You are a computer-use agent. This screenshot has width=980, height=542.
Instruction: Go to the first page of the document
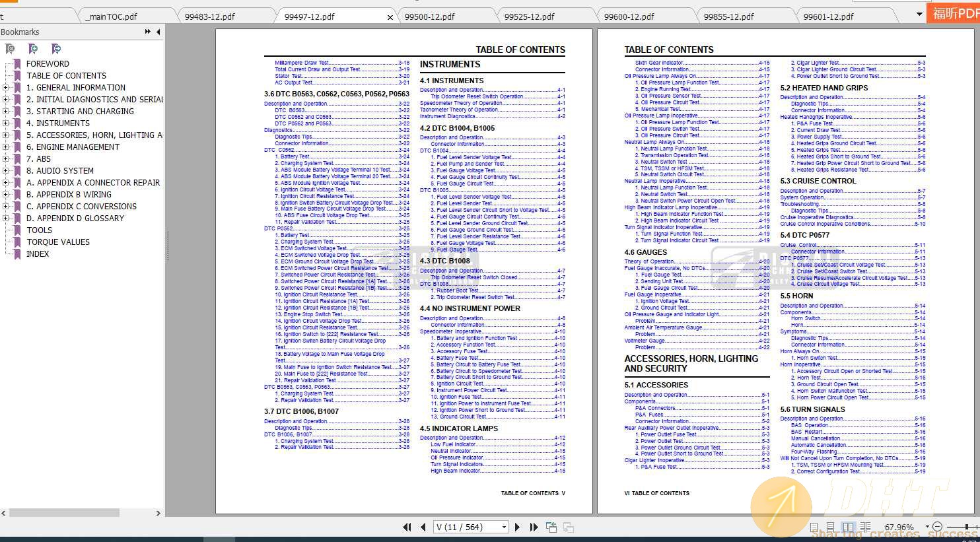click(x=407, y=527)
